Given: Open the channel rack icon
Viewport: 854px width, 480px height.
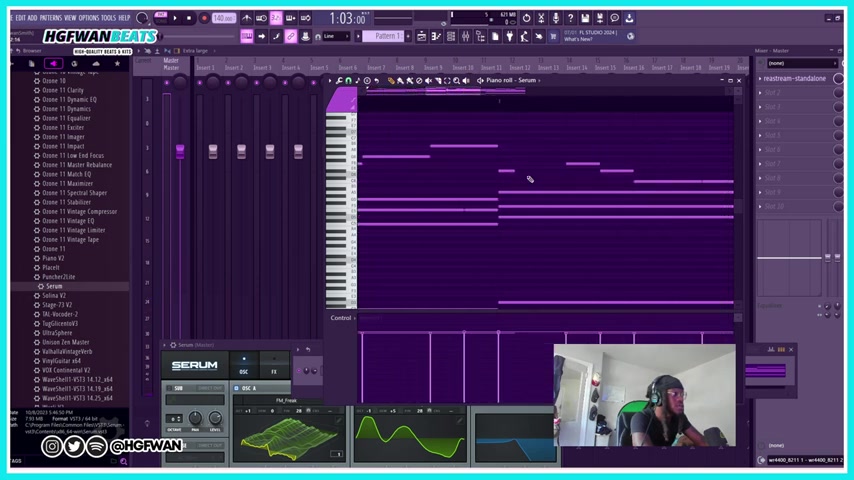Looking at the screenshot, I should point(451,36).
